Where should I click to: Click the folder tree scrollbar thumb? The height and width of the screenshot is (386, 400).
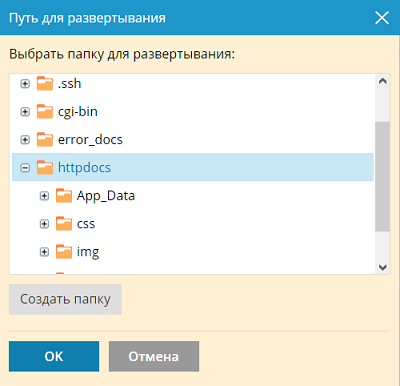pos(383,176)
